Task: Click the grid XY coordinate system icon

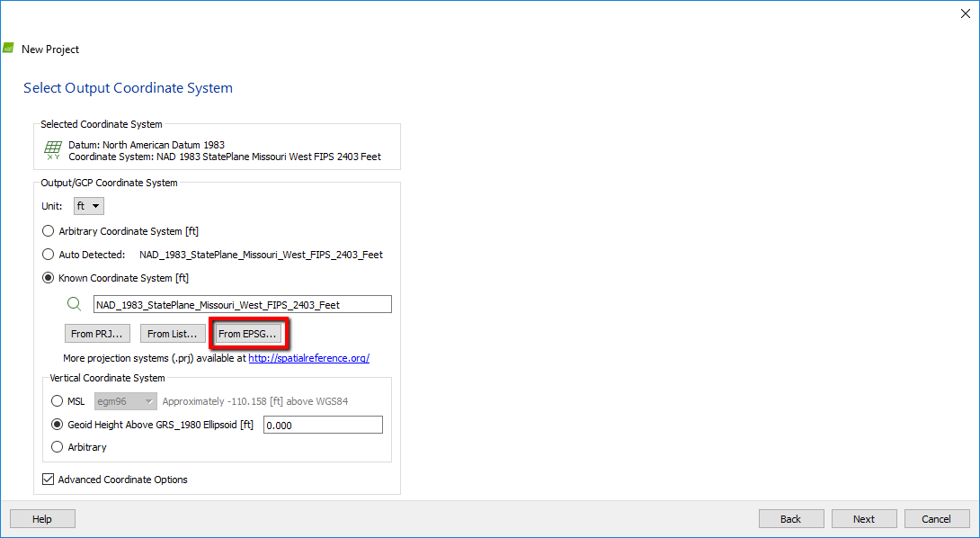Action: (53, 150)
